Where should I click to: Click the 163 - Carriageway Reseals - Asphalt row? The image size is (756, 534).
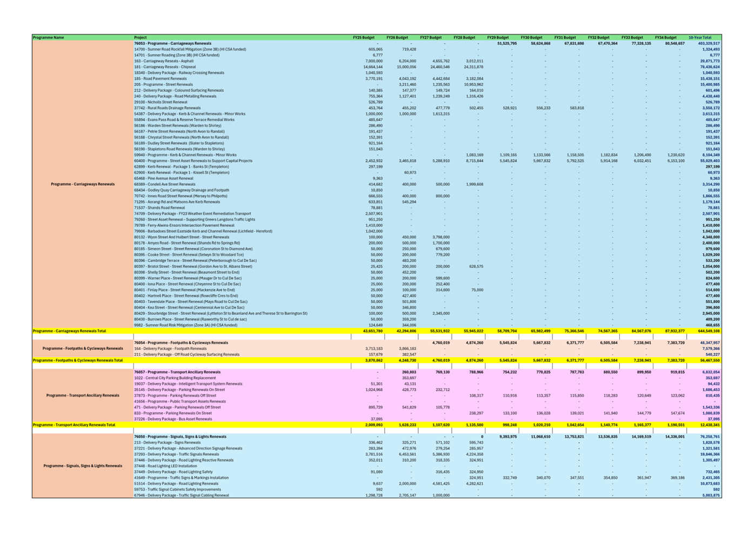[164, 61]
